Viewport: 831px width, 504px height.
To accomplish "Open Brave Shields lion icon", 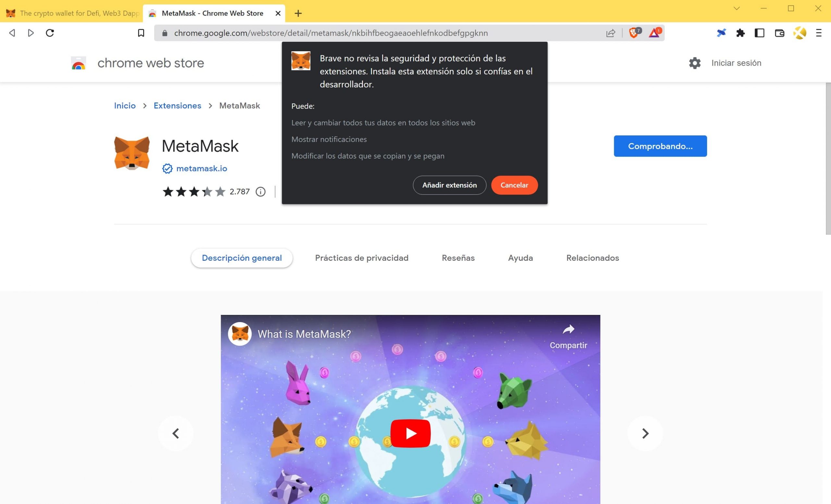I will point(634,32).
